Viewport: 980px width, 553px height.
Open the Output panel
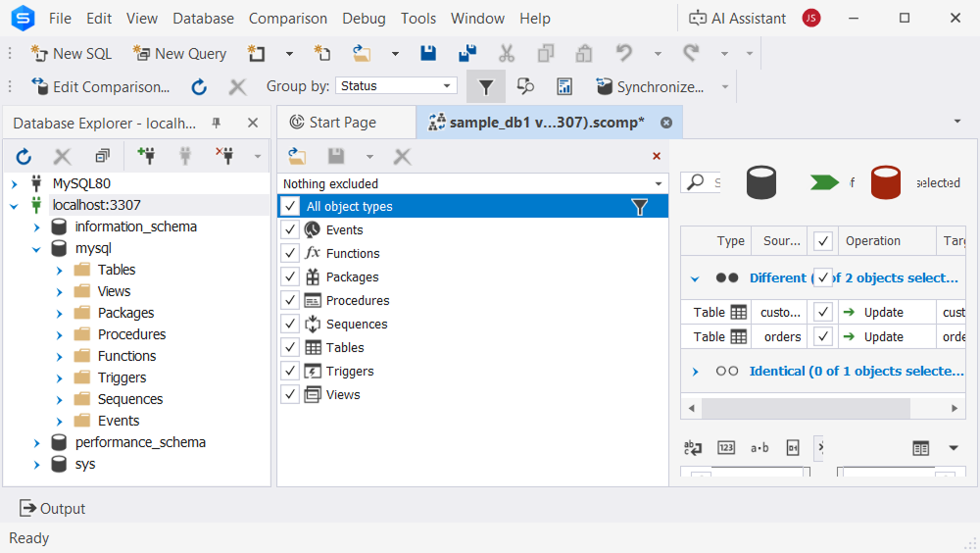[x=53, y=509]
